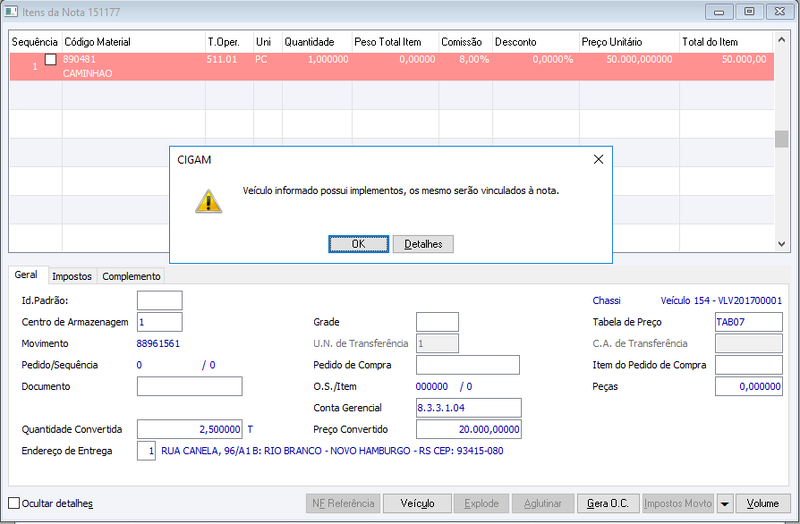The image size is (800, 524).
Task: Toggle the Ocultar detalhes checkbox
Action: [14, 503]
